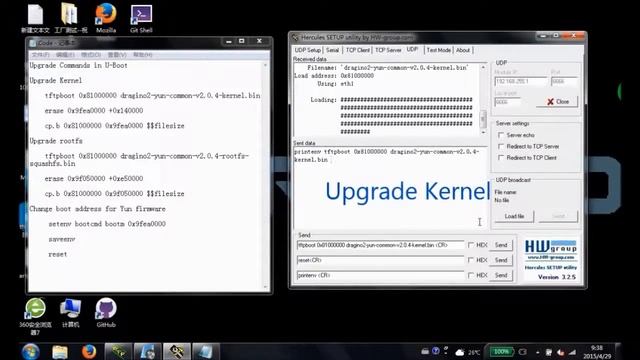Click the Received data scrollbar thumb
The width and height of the screenshot is (640, 360).
[x=483, y=119]
